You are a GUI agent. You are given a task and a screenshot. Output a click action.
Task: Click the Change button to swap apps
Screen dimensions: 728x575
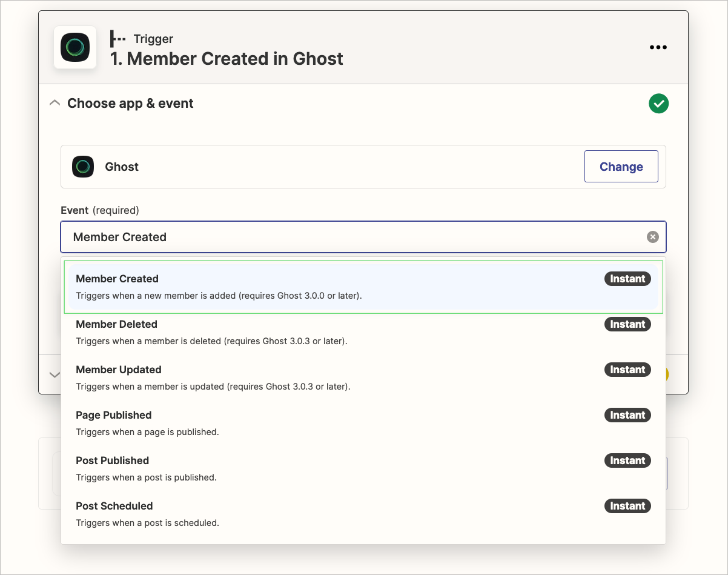pyautogui.click(x=621, y=166)
